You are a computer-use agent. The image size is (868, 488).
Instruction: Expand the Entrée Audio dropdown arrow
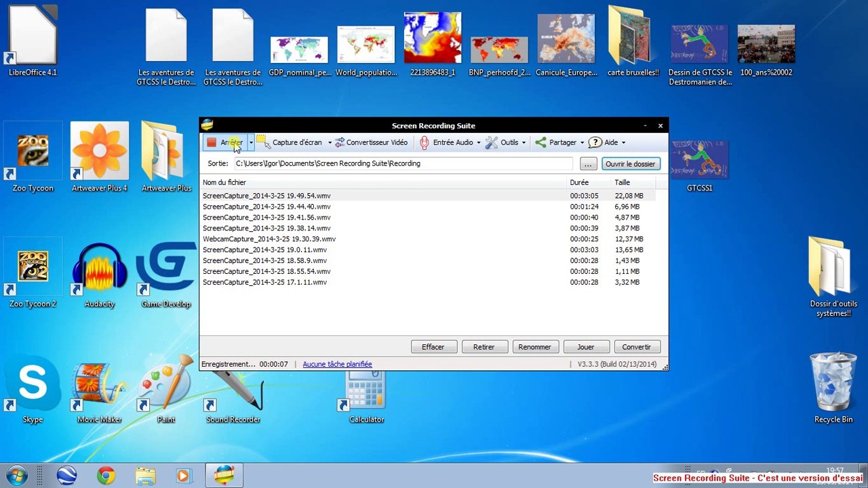pos(478,142)
